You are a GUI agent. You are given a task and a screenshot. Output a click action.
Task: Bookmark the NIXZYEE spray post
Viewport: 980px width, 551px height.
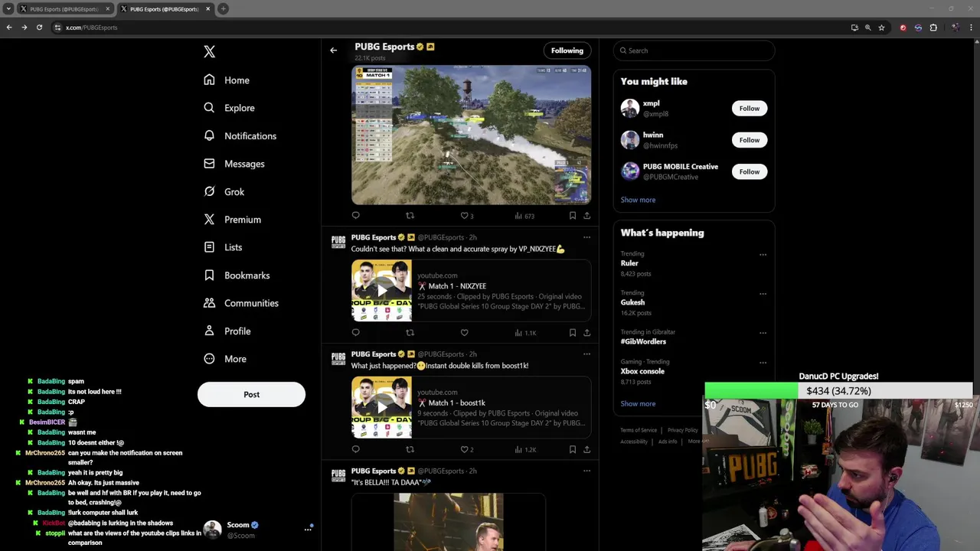coord(572,333)
